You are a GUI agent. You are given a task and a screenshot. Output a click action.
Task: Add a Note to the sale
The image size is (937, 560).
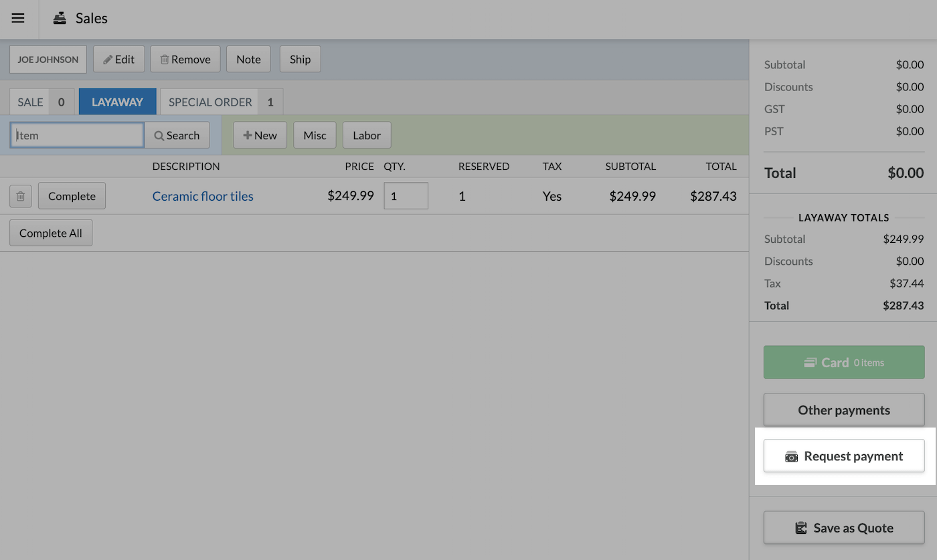click(x=248, y=59)
